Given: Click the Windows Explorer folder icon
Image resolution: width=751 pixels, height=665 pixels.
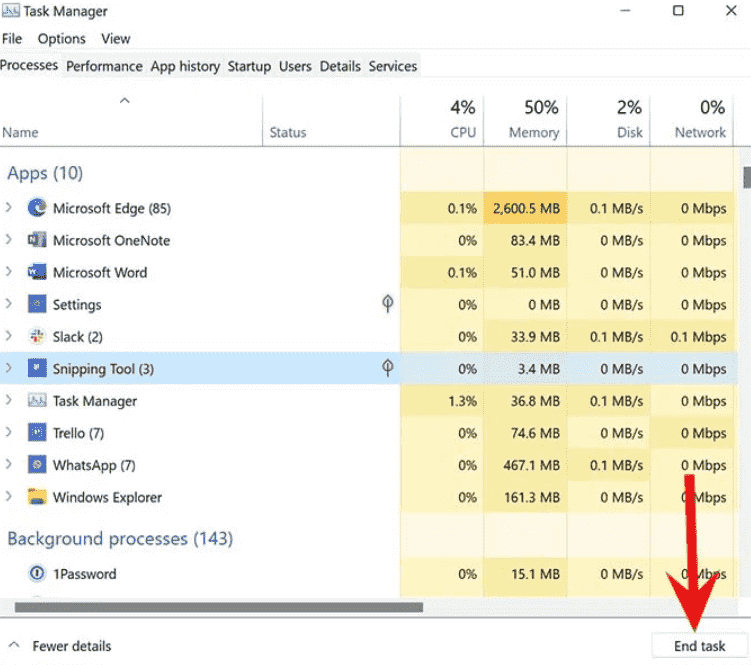Looking at the screenshot, I should point(37,496).
